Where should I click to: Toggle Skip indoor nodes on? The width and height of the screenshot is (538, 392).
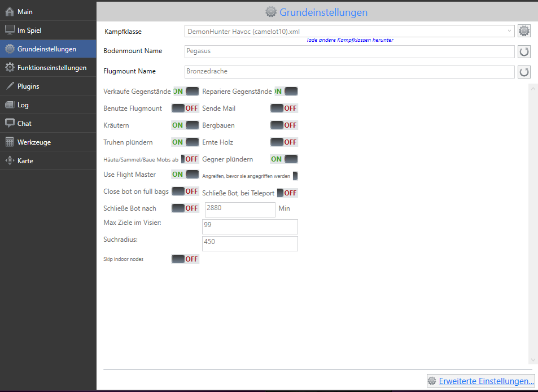point(185,259)
